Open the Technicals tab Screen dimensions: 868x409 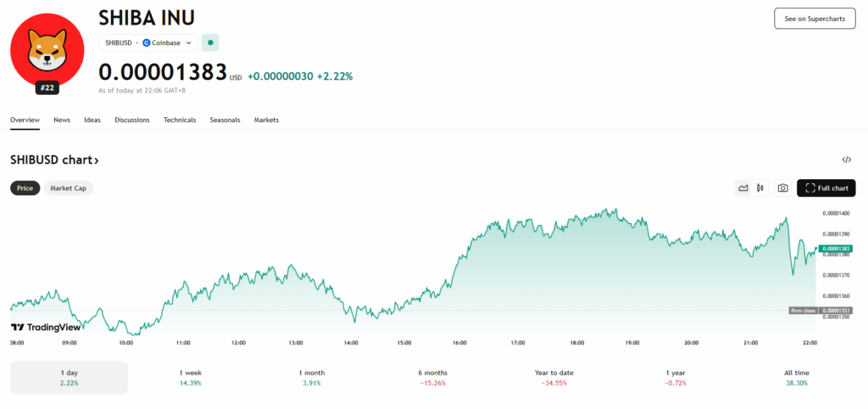click(180, 120)
